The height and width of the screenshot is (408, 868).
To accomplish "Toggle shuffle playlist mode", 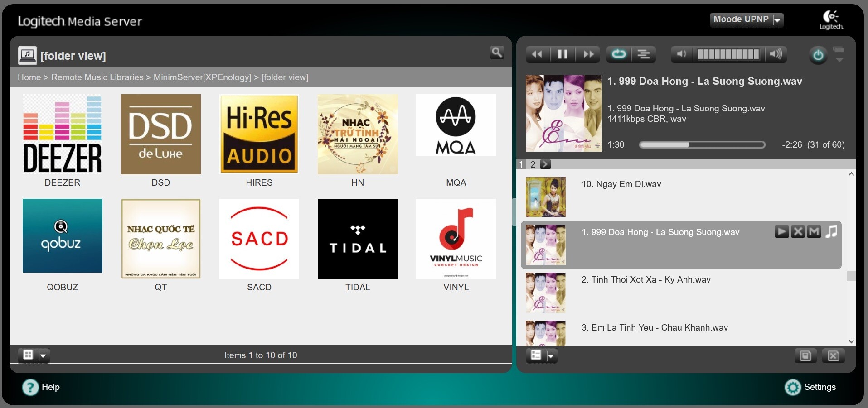I will click(644, 54).
